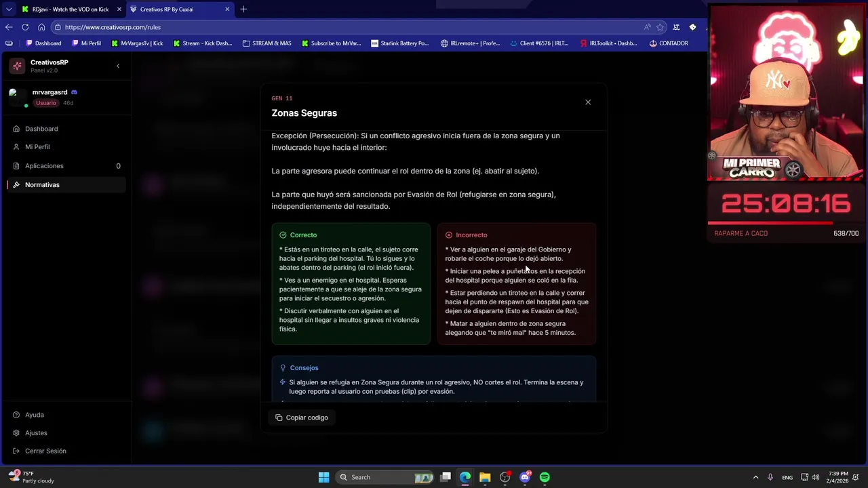Go back in browser history

(x=9, y=27)
